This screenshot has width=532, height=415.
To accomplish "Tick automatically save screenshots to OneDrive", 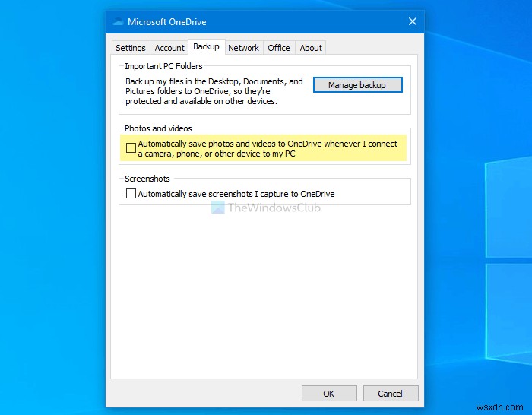I will tap(131, 193).
